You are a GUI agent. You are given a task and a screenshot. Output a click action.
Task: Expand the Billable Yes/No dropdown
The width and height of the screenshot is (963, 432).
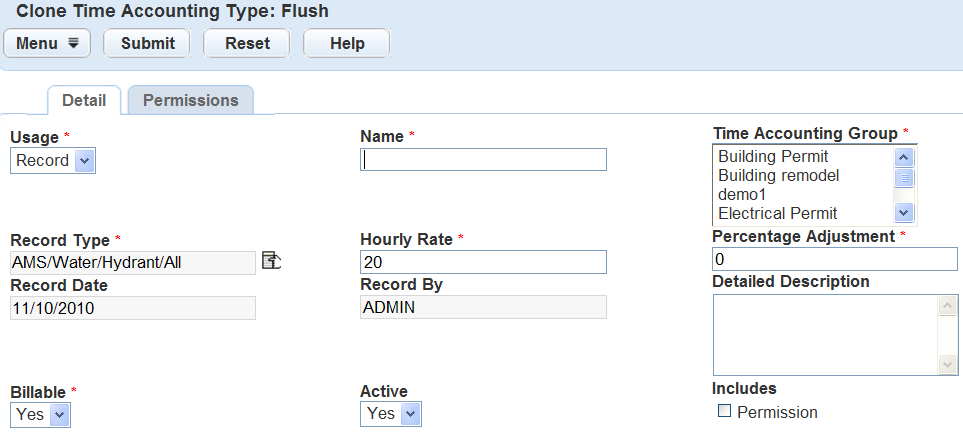pyautogui.click(x=40, y=414)
